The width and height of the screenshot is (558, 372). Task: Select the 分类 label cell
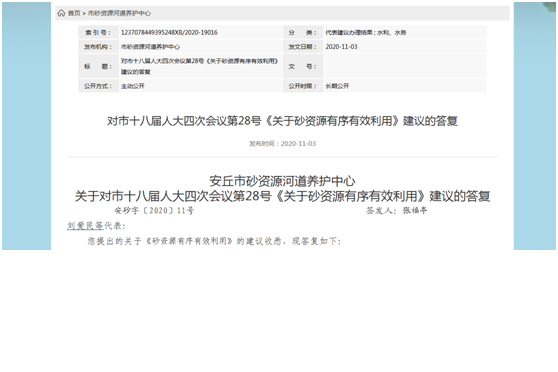pos(303,32)
